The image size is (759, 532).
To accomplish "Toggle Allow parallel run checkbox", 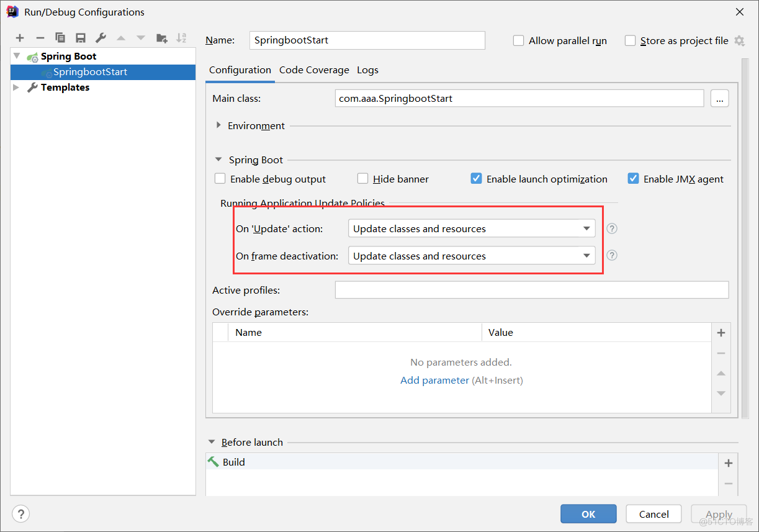I will coord(519,40).
